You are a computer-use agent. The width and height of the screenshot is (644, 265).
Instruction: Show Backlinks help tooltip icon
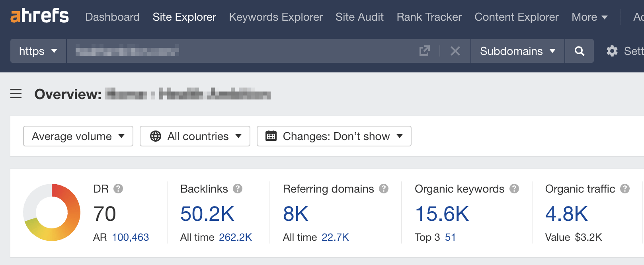coord(238,189)
